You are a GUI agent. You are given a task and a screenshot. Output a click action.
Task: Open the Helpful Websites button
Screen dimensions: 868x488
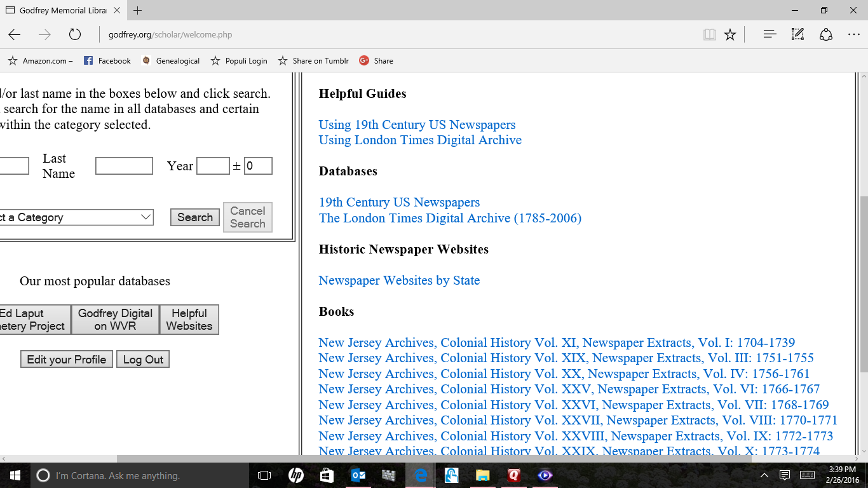189,320
